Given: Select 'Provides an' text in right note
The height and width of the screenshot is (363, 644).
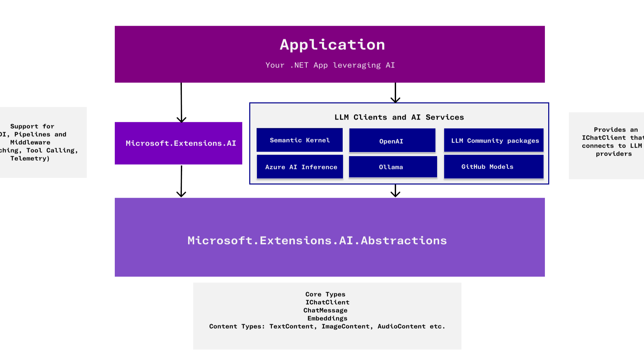Looking at the screenshot, I should point(616,130).
